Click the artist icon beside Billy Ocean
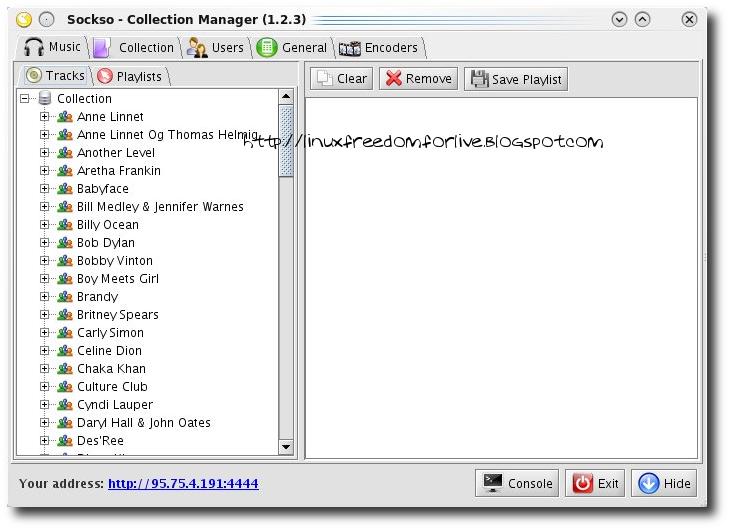The height and width of the screenshot is (530, 730). point(65,225)
